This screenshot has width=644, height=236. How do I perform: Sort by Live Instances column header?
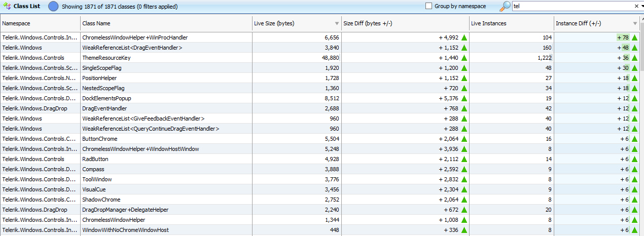(511, 23)
